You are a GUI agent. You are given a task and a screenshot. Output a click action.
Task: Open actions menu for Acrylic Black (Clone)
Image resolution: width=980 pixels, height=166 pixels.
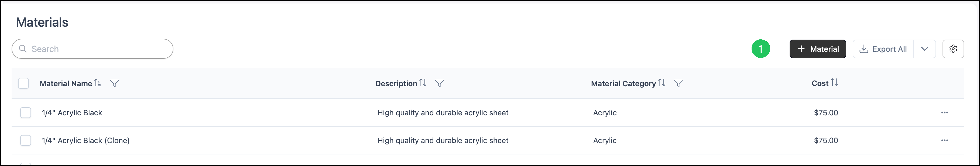(945, 140)
